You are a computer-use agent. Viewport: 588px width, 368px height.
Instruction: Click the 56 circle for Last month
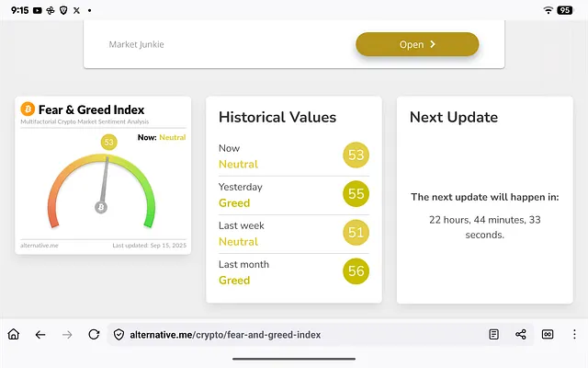click(x=356, y=270)
